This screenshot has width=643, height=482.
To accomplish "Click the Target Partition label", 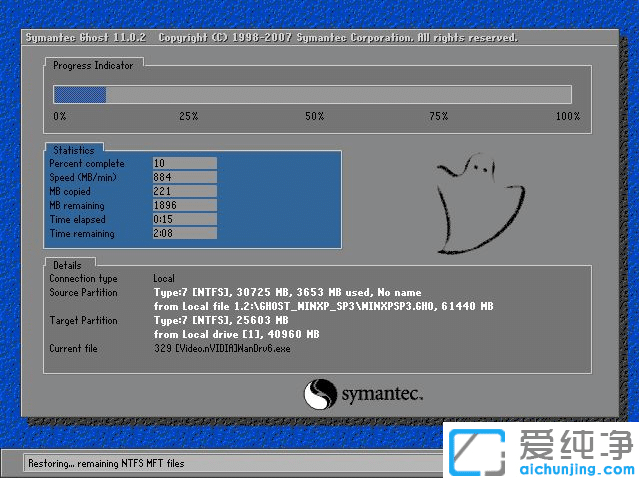I will (83, 320).
